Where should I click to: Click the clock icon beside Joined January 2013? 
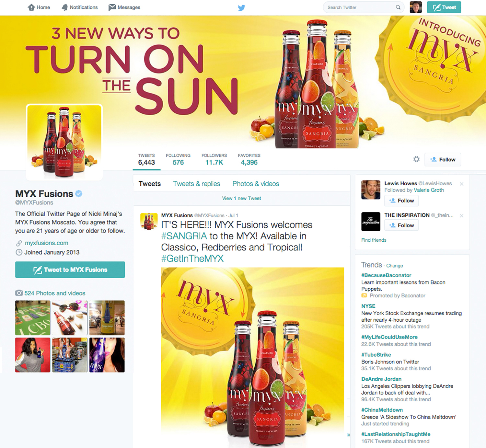point(19,252)
